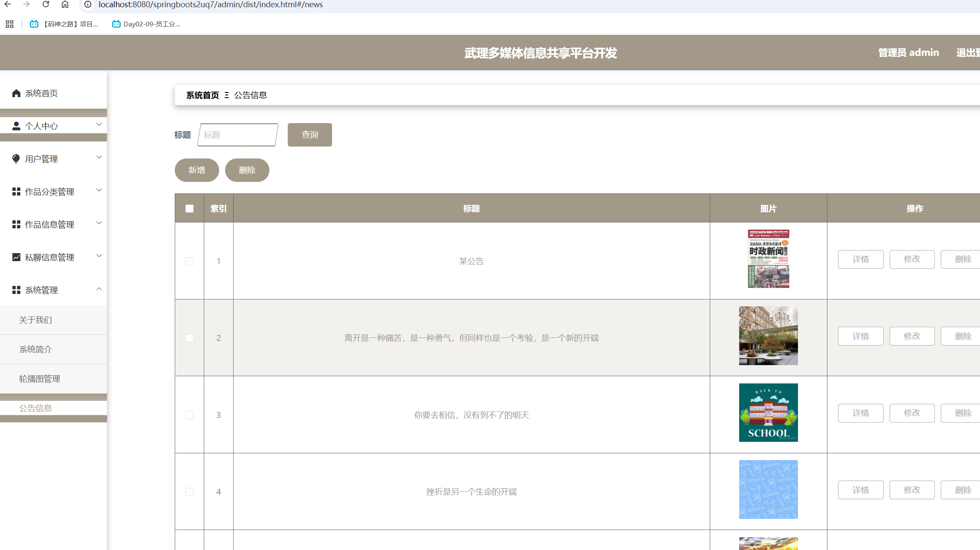Select the 公告信息 submenu item

coord(53,408)
